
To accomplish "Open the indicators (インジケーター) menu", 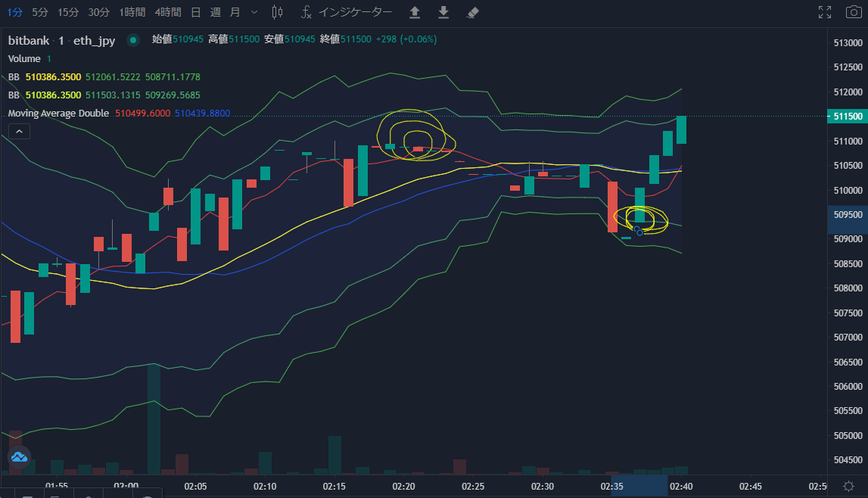I will click(x=347, y=12).
